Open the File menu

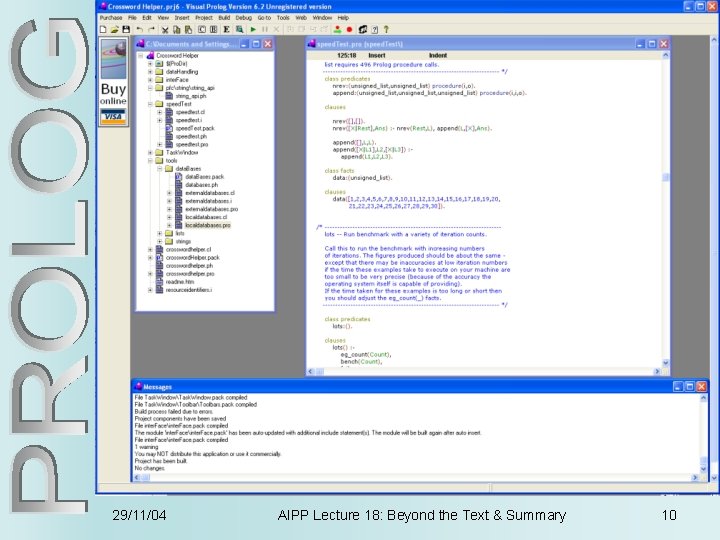tap(132, 17)
